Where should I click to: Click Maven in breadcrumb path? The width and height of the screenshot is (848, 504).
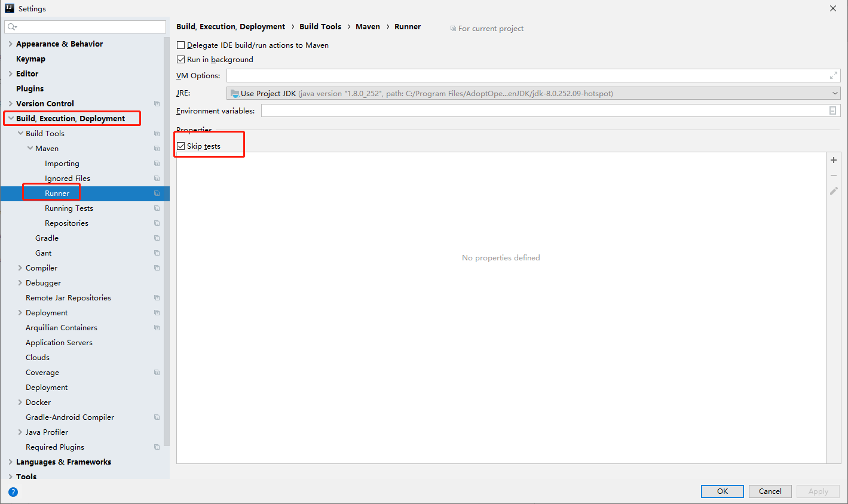[x=368, y=27]
